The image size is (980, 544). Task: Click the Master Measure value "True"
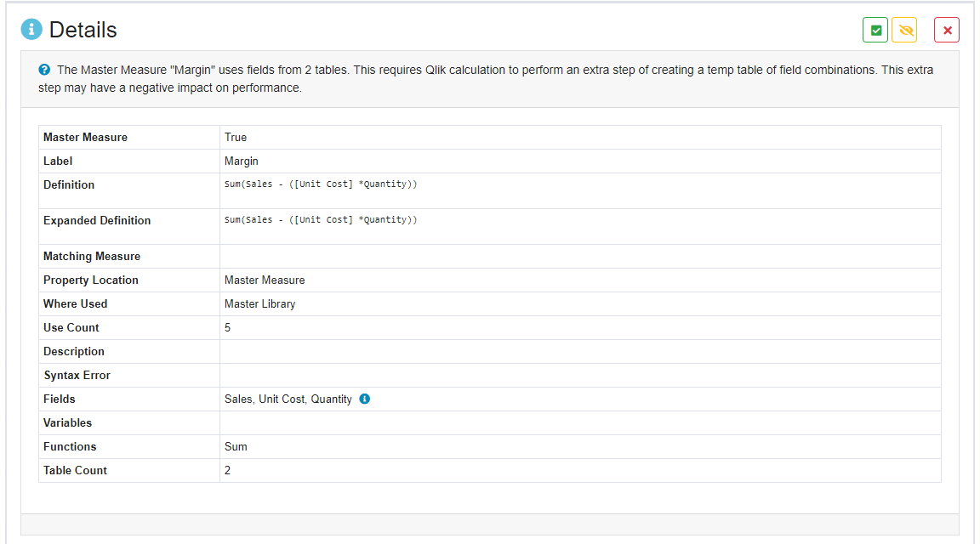tap(236, 137)
